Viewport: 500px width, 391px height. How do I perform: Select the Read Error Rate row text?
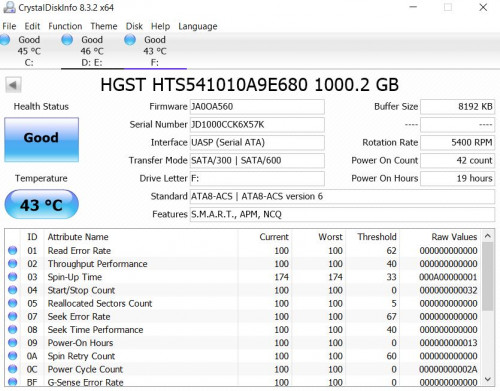click(x=79, y=251)
